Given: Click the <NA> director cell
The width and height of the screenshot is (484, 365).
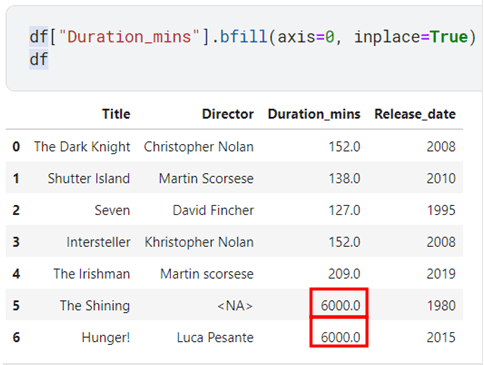Looking at the screenshot, I should pyautogui.click(x=235, y=306).
